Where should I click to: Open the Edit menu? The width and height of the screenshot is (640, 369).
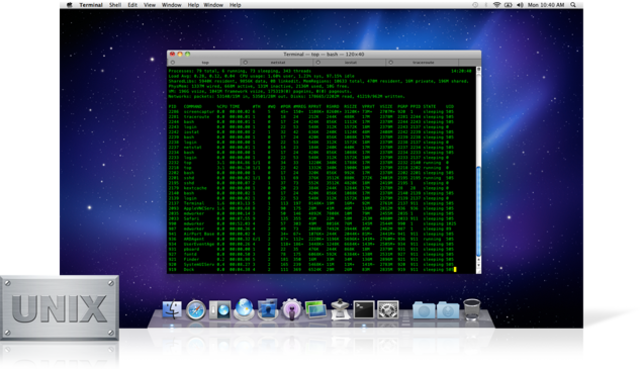tap(132, 5)
